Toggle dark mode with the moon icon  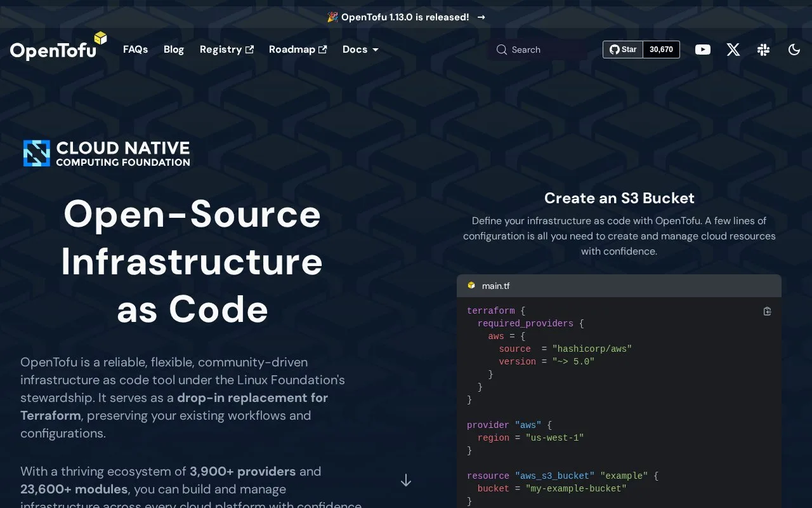pyautogui.click(x=794, y=50)
